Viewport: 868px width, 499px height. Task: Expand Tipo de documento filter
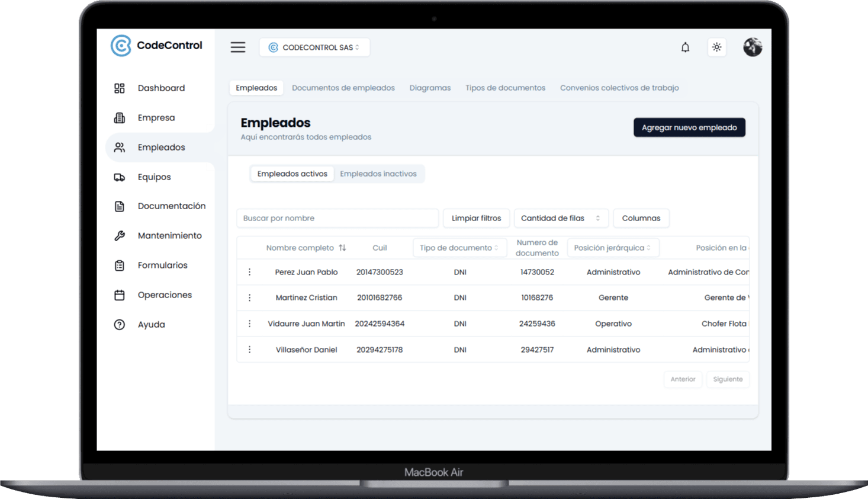459,248
